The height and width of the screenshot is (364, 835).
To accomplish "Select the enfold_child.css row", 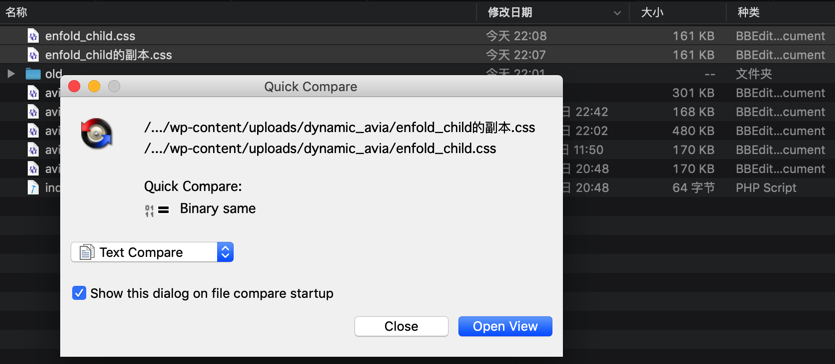I will [418, 36].
